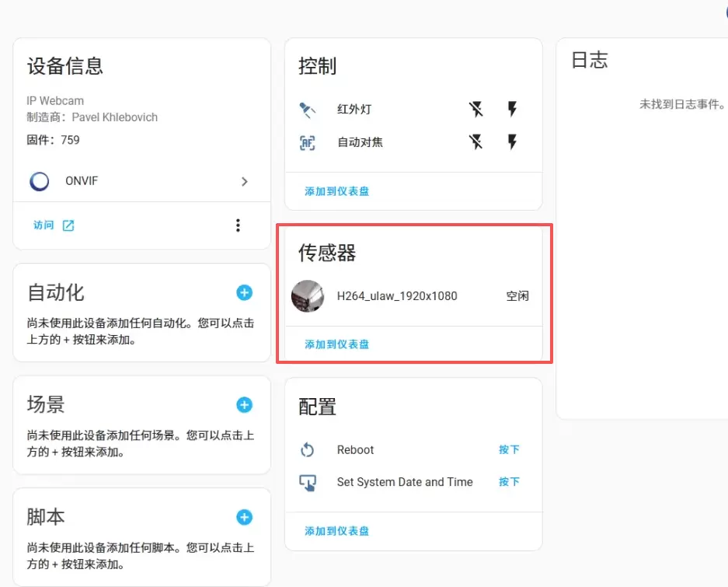Click 添加到仪表盘 in the 控制 card
Image resolution: width=728 pixels, height=587 pixels.
[336, 191]
